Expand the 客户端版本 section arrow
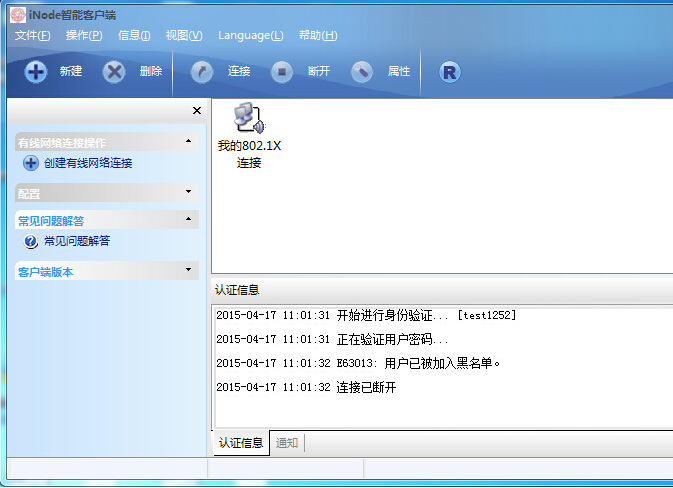 pyautogui.click(x=188, y=270)
